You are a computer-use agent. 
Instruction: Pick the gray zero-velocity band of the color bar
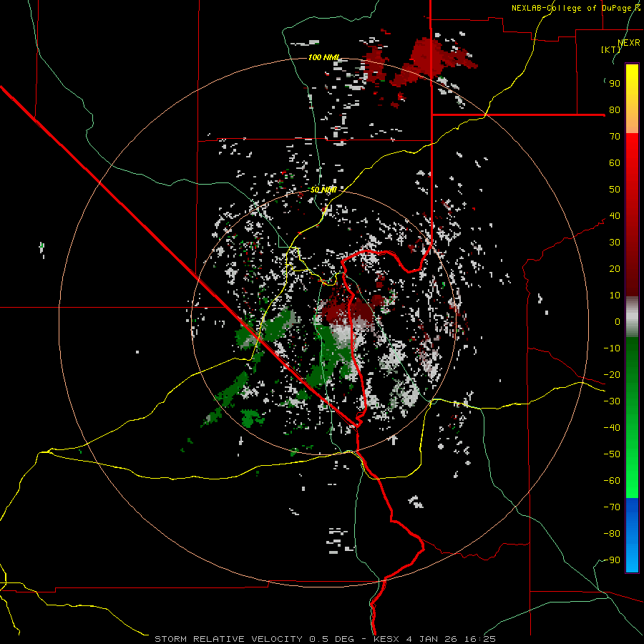[x=632, y=317]
